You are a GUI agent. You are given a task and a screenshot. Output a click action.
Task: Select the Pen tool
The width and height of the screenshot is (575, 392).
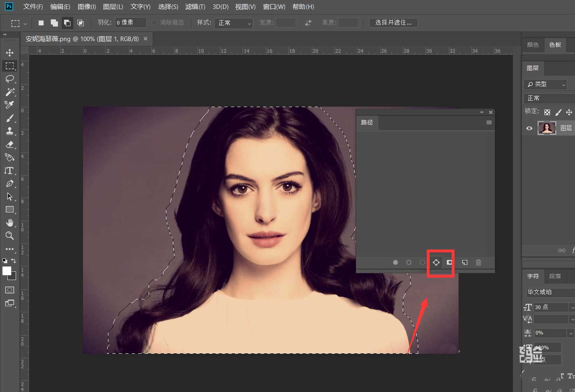tap(10, 184)
